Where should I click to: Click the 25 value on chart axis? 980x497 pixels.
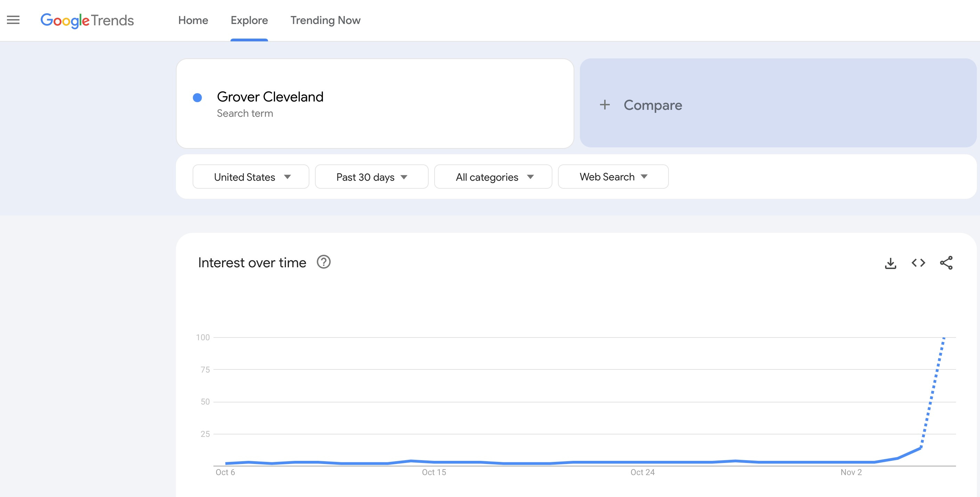pyautogui.click(x=205, y=434)
